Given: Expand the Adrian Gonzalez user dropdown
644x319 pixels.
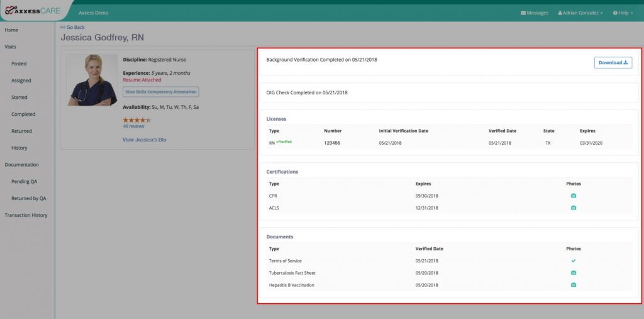Looking at the screenshot, I should [580, 13].
